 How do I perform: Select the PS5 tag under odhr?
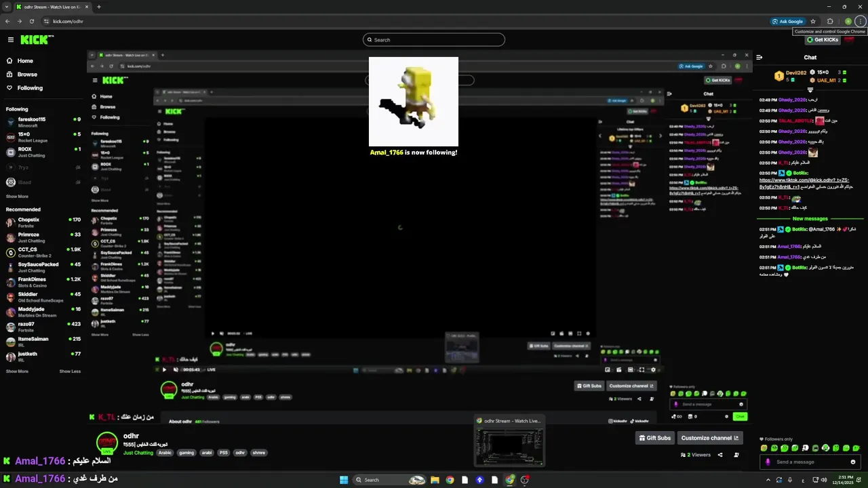pos(224,453)
